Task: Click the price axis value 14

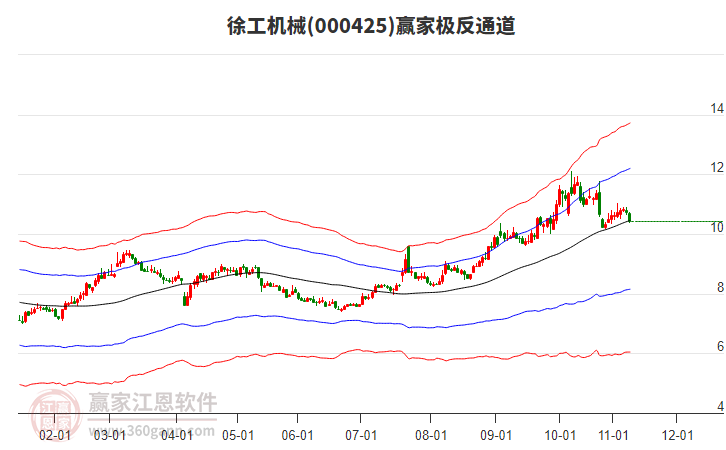Action: (x=717, y=108)
